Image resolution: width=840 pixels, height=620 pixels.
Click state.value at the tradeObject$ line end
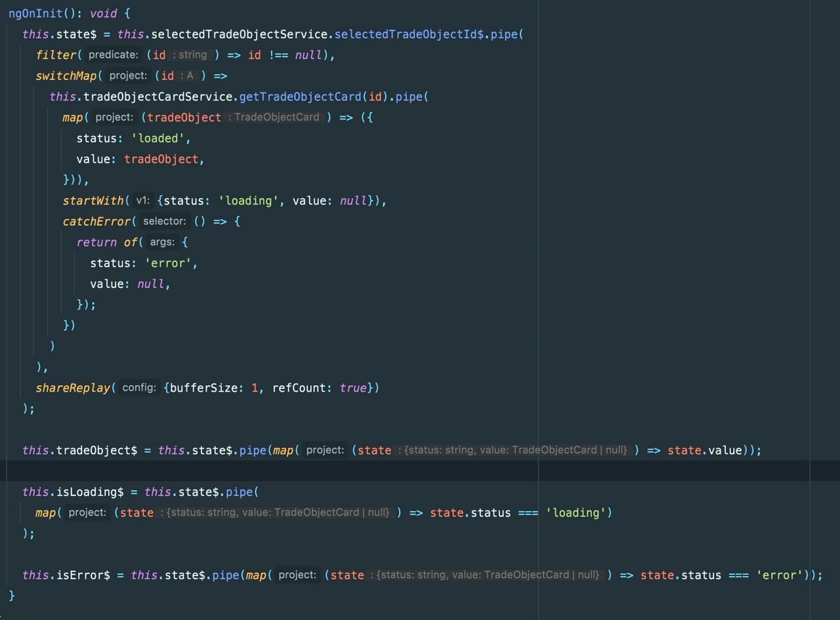[x=705, y=451]
